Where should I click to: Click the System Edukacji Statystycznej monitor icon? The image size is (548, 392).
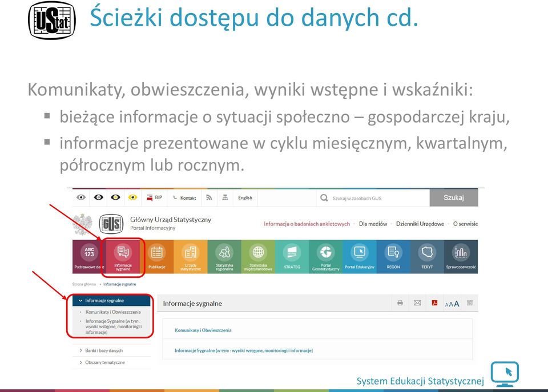pos(505,374)
